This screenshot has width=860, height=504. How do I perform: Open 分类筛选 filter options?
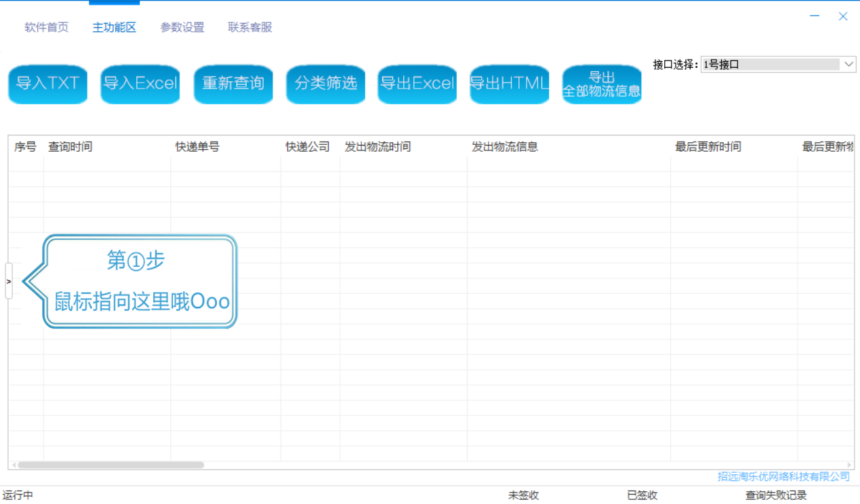(326, 84)
